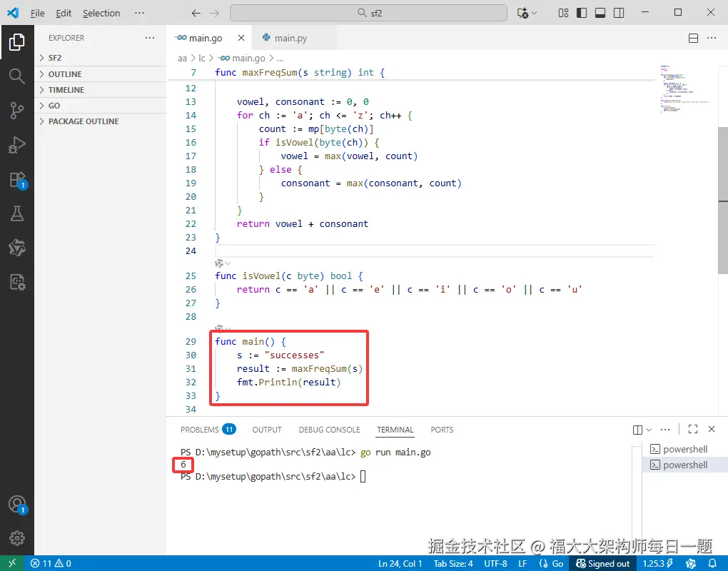This screenshot has width=728, height=571.
Task: Open Customize Layout control
Action: (563, 13)
